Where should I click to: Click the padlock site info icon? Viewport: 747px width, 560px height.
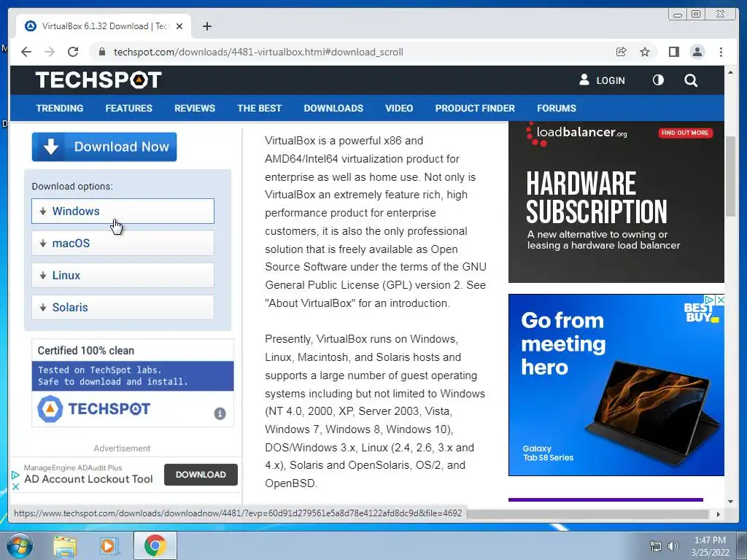pyautogui.click(x=101, y=52)
